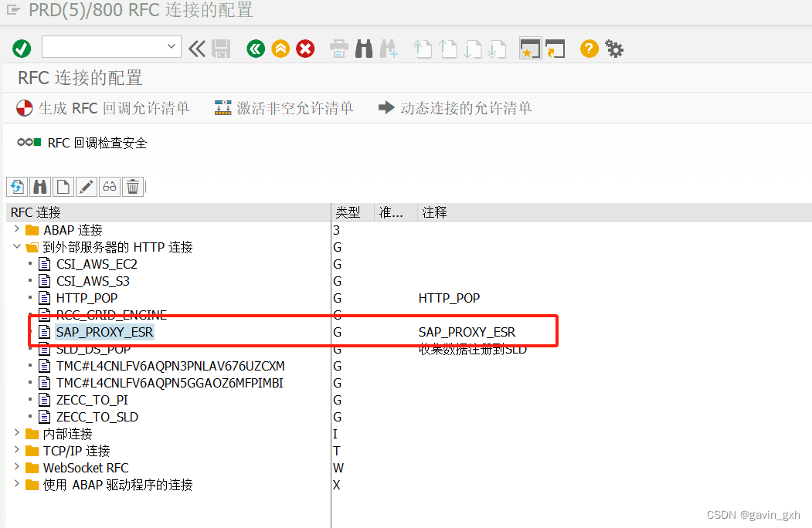Expand the ABAP 连接 folder
The height and width of the screenshot is (528, 812).
click(16, 229)
